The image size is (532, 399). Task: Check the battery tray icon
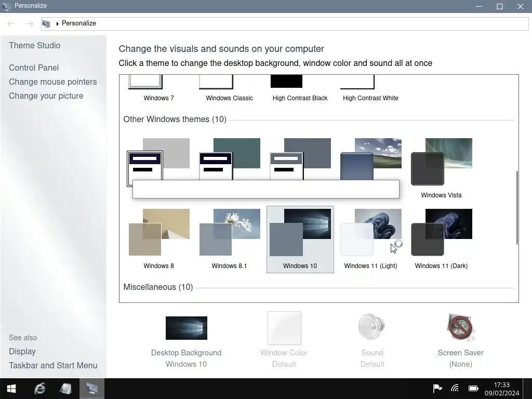click(x=473, y=389)
